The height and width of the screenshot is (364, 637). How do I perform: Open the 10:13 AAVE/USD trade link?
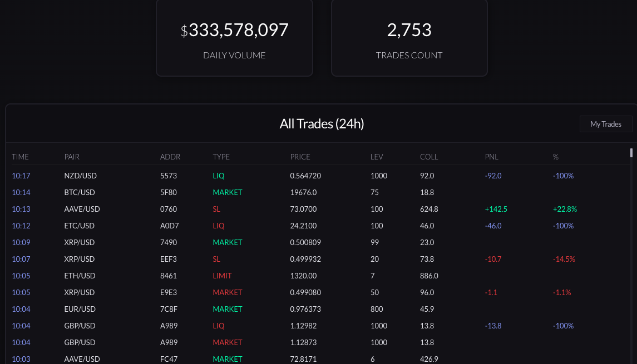[21, 209]
